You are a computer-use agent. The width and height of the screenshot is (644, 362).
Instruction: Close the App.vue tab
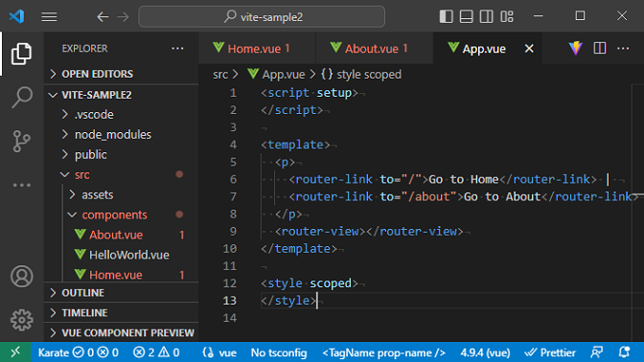pyautogui.click(x=529, y=49)
